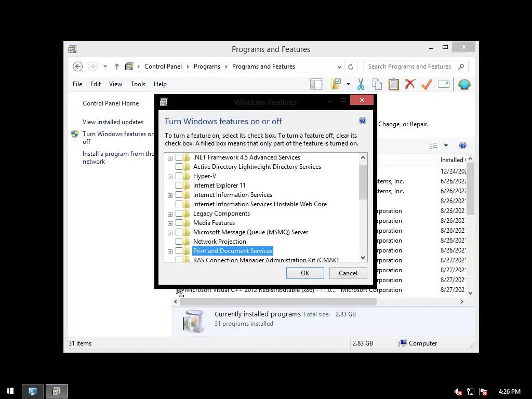Screen dimensions: 532x399
Task: Click the Cancel button in Windows Features
Action: tap(348, 273)
